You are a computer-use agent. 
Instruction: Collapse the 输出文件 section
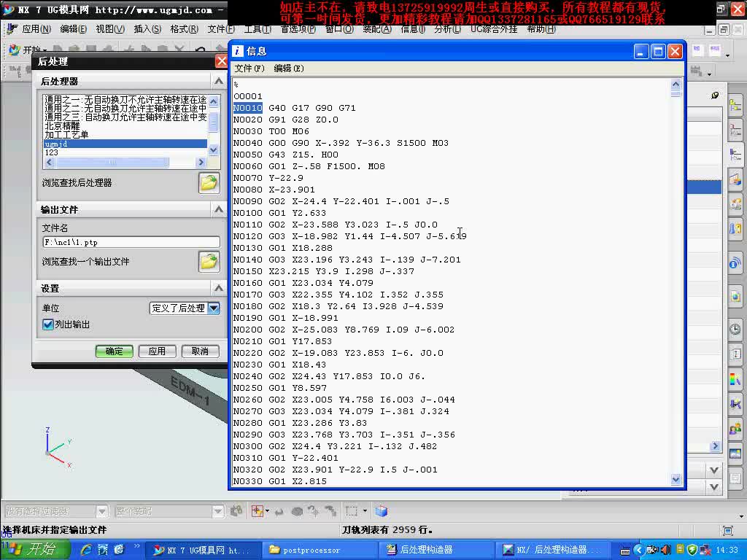[218, 209]
